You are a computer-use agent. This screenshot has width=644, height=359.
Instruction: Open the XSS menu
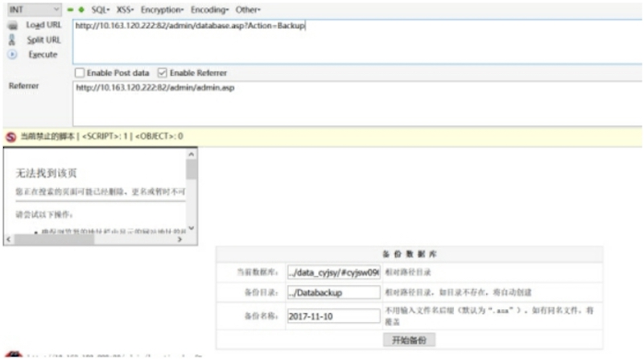coord(125,9)
